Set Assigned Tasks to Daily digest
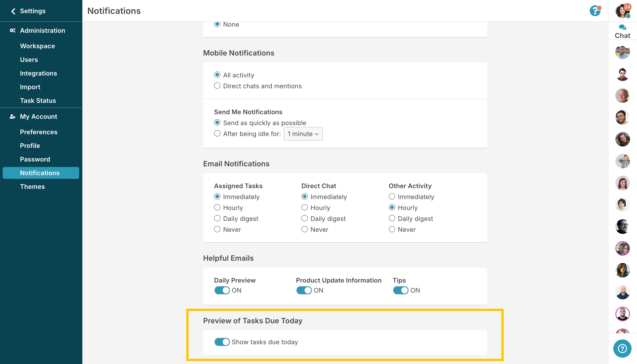 217,218
